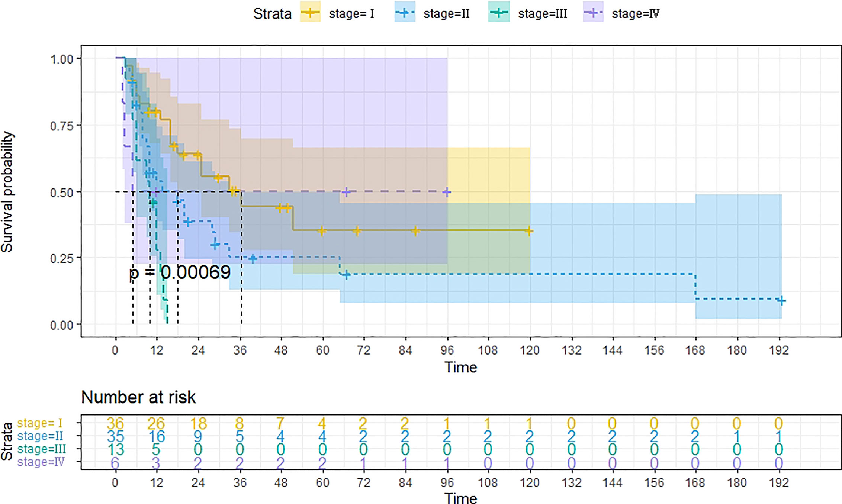Click the 'stage= I' row label in risk table

(40, 423)
